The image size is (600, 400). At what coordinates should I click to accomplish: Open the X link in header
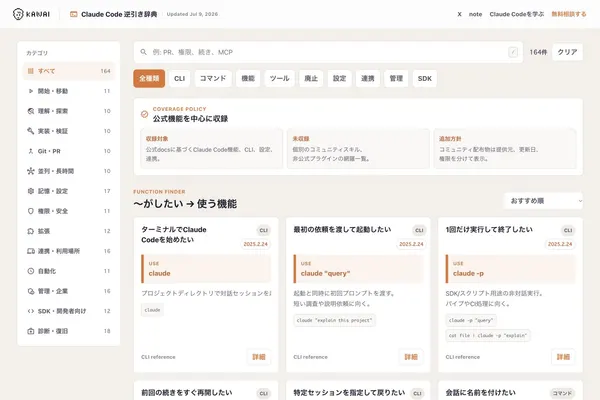460,14
